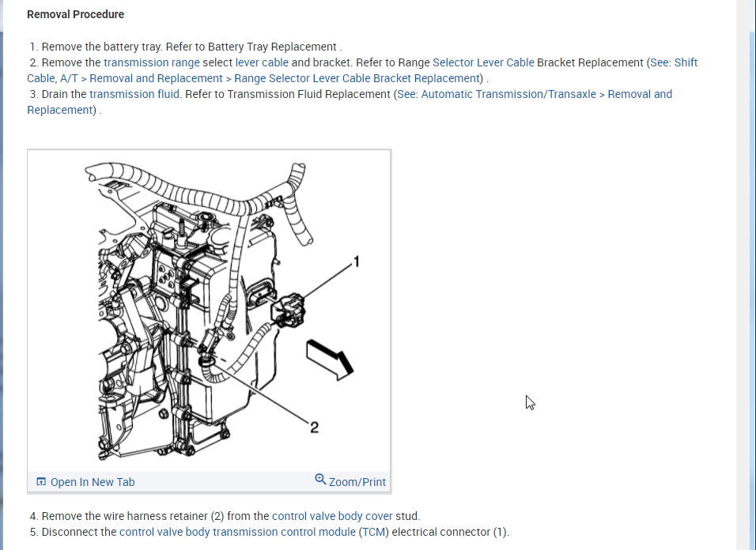This screenshot has width=756, height=550.
Task: Open the 'transmission range' link
Action: tap(151, 62)
